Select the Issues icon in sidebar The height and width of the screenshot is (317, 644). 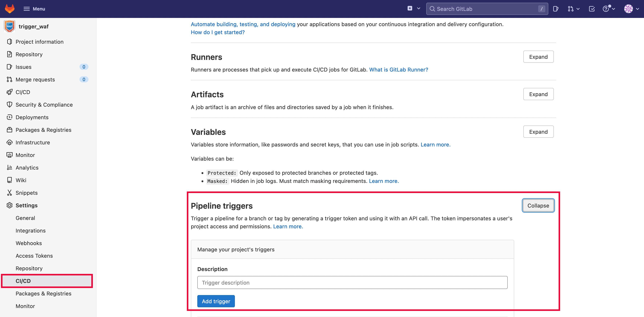pyautogui.click(x=9, y=67)
